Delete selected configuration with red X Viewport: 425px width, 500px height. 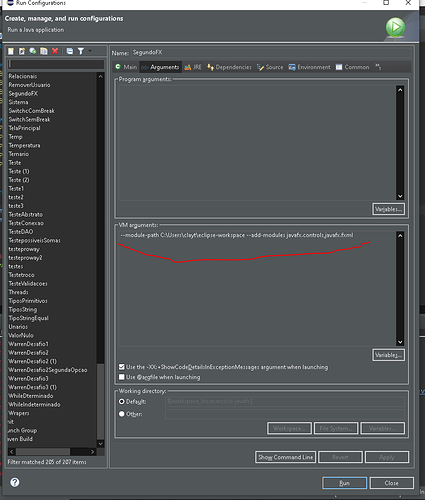(x=55, y=51)
